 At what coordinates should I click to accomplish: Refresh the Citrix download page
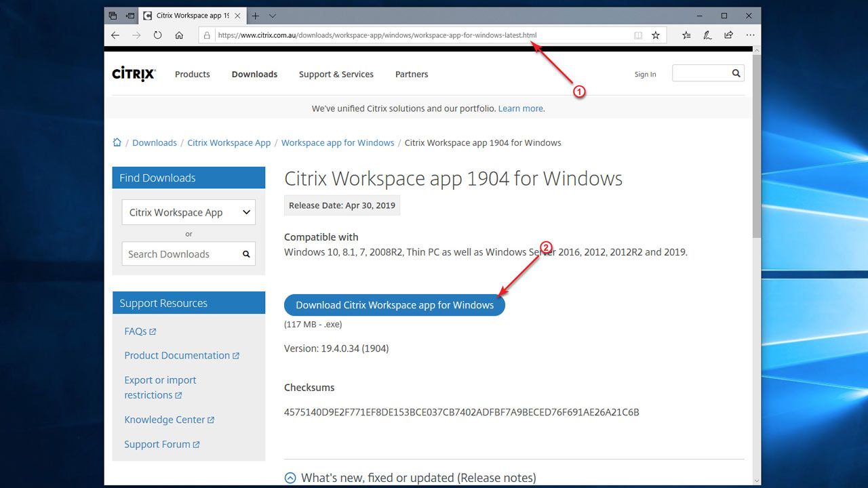coord(157,35)
